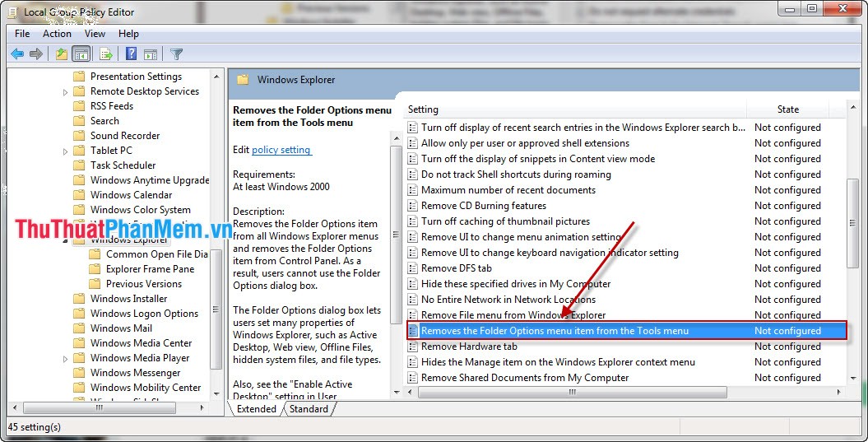
Task: Click the settings list horizontal scroll right arrow
Action: (x=839, y=392)
